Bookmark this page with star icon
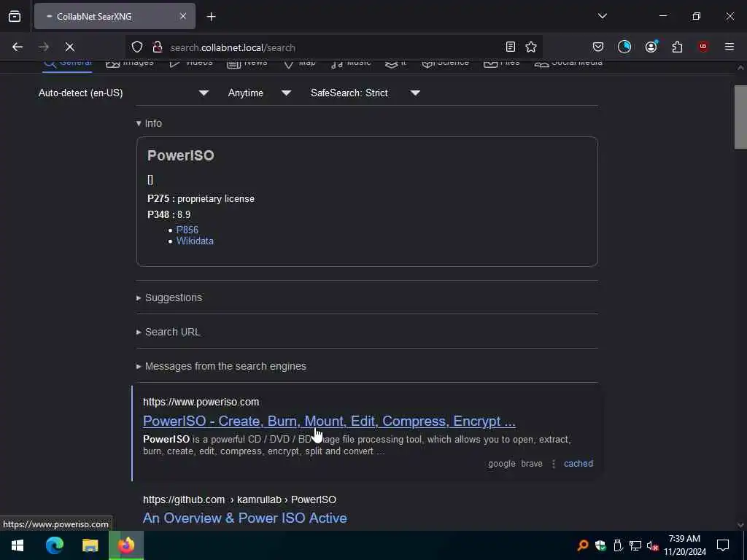 (x=531, y=47)
